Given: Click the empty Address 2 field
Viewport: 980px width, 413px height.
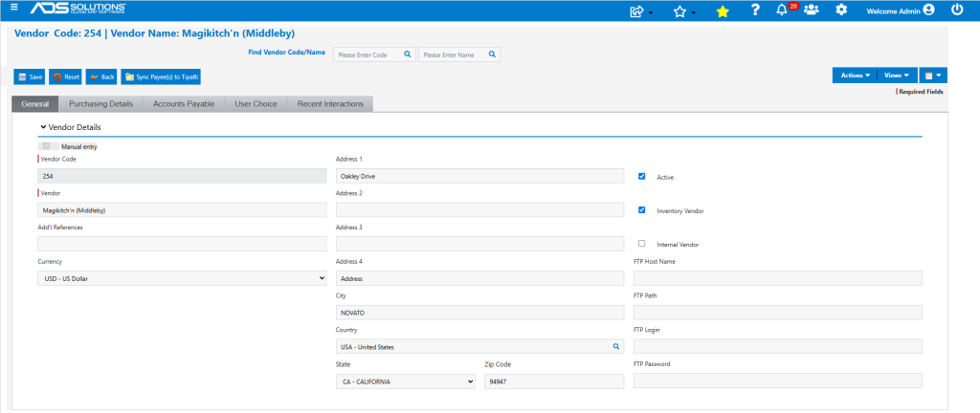Looking at the screenshot, I should (480, 210).
